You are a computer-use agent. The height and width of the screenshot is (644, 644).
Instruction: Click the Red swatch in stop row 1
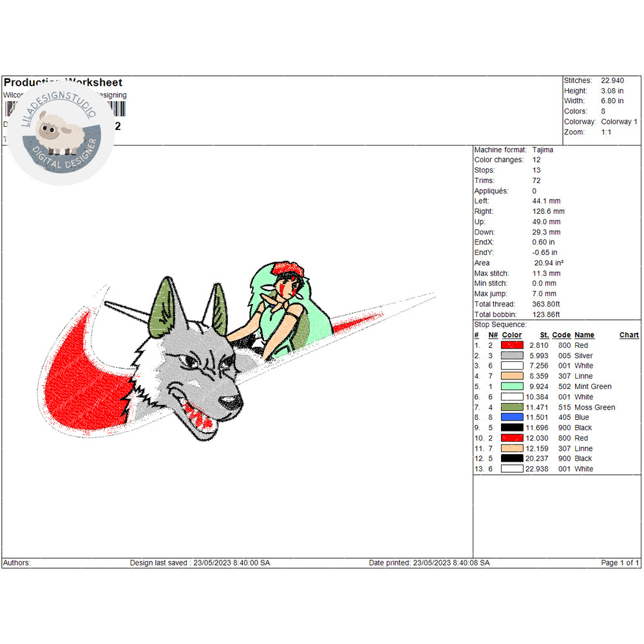tap(512, 345)
